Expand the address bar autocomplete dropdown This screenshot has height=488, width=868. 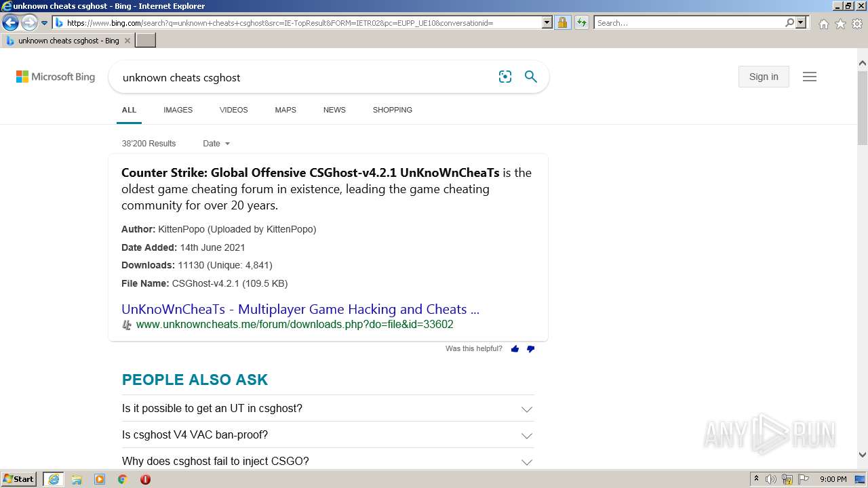[x=547, y=23]
